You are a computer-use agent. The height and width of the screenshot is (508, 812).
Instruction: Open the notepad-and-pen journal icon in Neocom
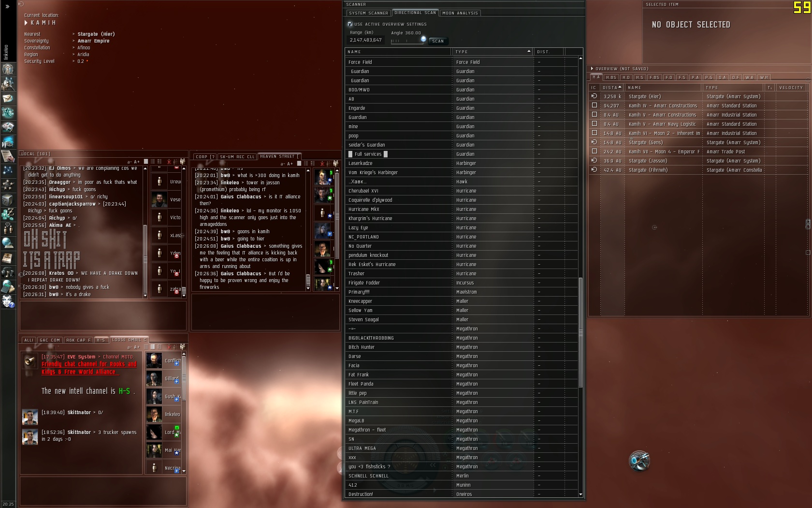pyautogui.click(x=8, y=156)
